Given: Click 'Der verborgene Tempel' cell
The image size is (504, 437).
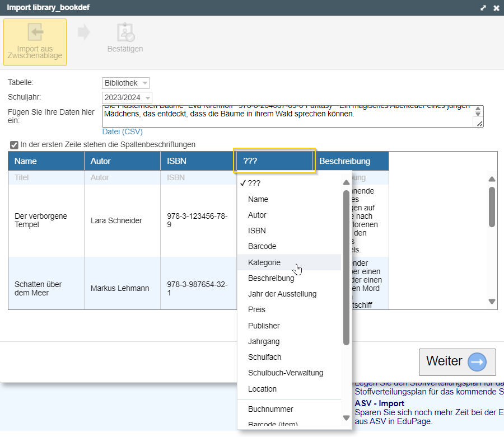Looking at the screenshot, I should [46, 220].
